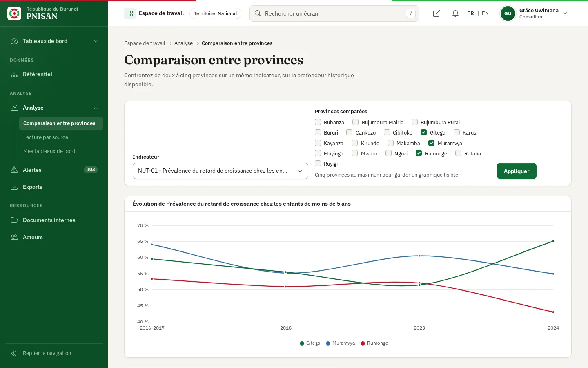Click the Muramvya 2023 data point
Viewport: 588px width, 368px height.
(x=419, y=256)
